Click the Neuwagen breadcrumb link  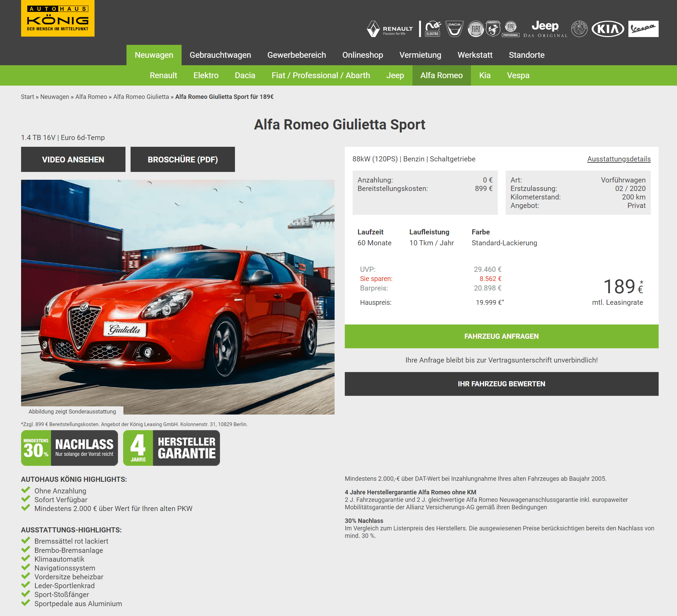[54, 97]
